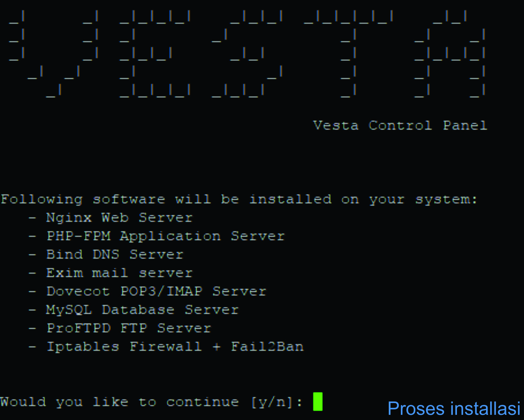Click the green terminal cursor block

pos(318,402)
